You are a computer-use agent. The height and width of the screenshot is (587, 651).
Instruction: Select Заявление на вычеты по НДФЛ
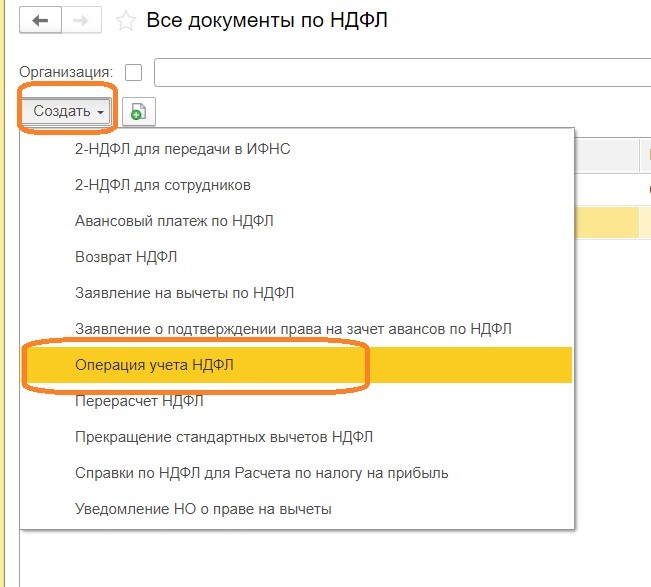(297, 293)
